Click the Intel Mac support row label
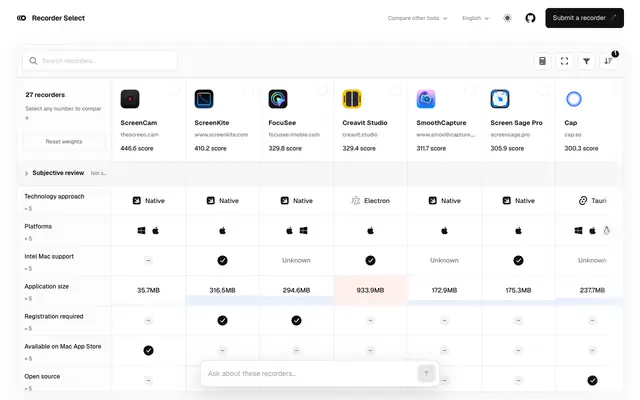The width and height of the screenshot is (640, 400). [x=49, y=256]
